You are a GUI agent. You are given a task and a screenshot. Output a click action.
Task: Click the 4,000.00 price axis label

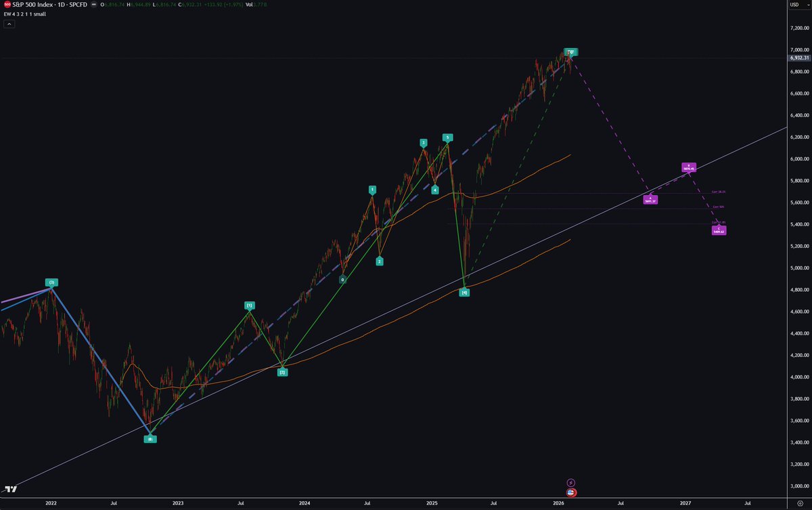click(798, 377)
